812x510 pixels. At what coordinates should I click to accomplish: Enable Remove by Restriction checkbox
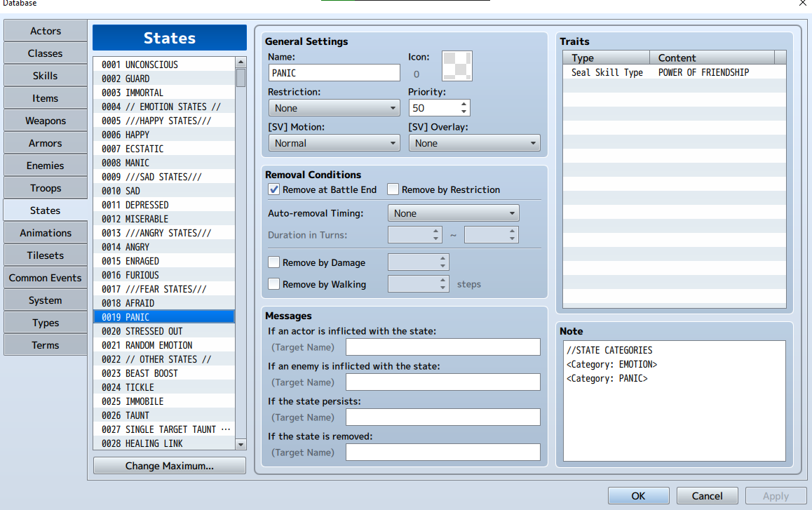point(393,189)
